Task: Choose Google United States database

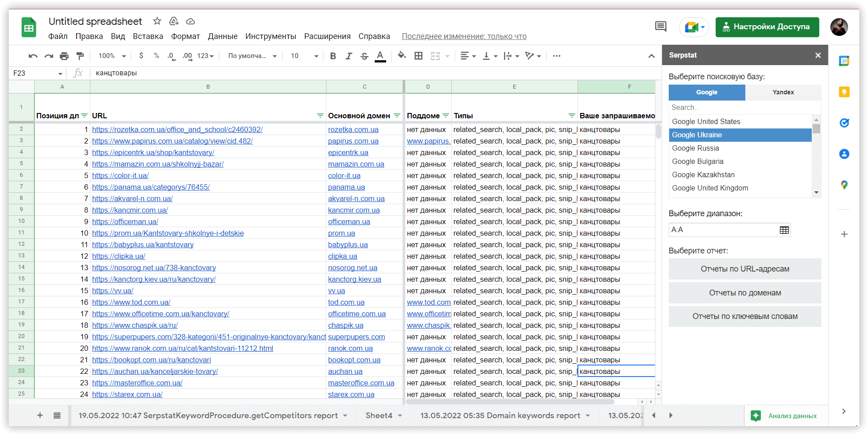Action: [x=740, y=121]
